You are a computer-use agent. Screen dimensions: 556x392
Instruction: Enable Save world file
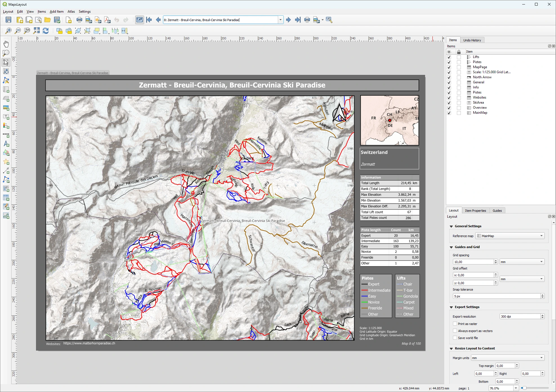click(x=455, y=338)
